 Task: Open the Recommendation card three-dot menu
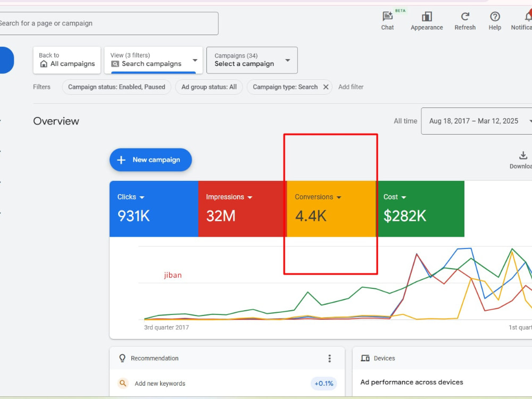point(329,358)
